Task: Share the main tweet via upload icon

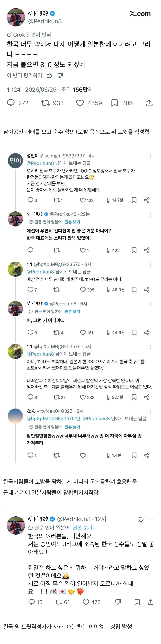Action: [149, 103]
